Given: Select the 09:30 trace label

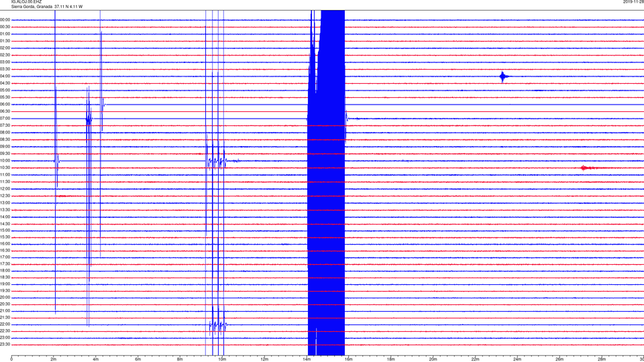Looking at the screenshot, I should pyautogui.click(x=5, y=154).
